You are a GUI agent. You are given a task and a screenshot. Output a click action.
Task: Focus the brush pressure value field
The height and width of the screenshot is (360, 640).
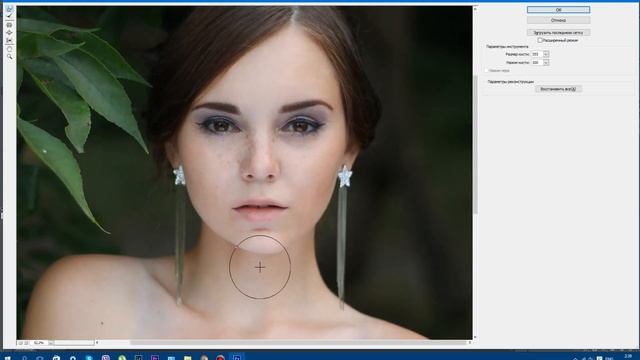pos(537,62)
